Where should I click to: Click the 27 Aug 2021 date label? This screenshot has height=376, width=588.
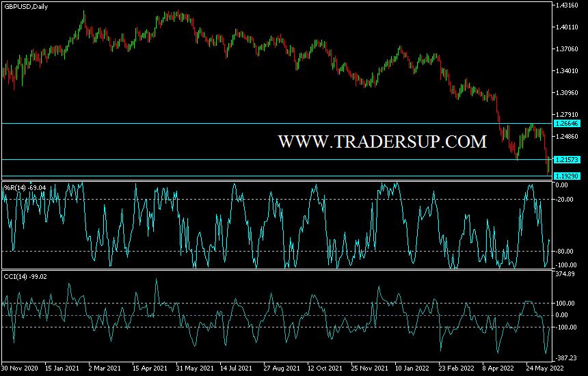tap(282, 368)
